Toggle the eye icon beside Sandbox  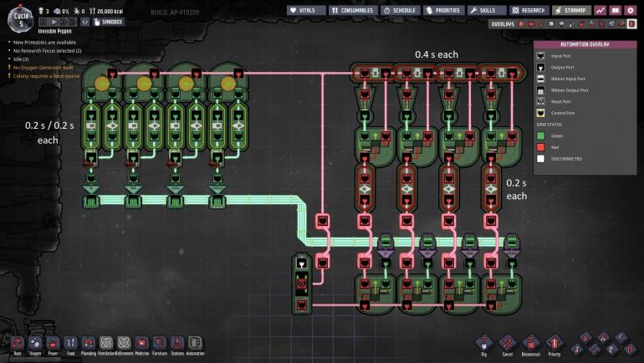tap(85, 22)
